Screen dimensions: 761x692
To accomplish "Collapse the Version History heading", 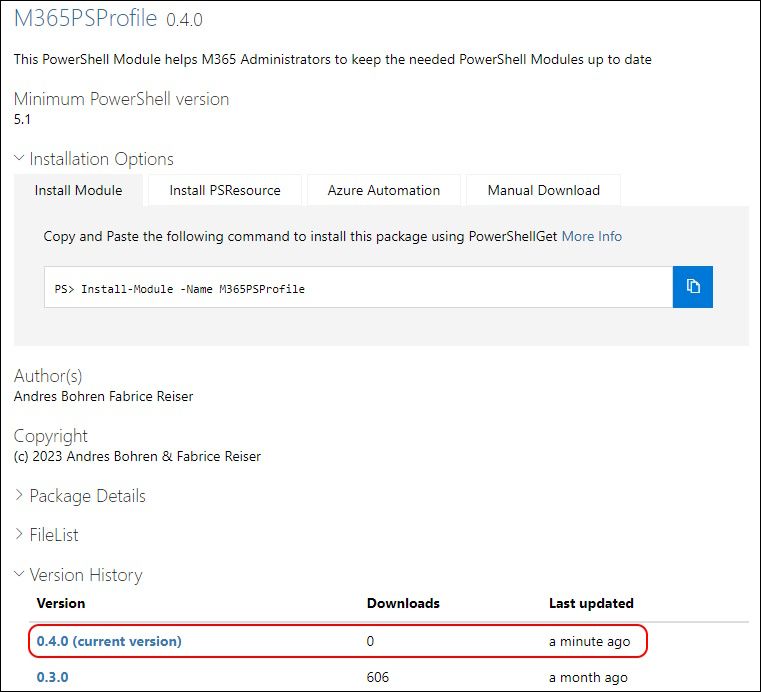I will point(86,575).
